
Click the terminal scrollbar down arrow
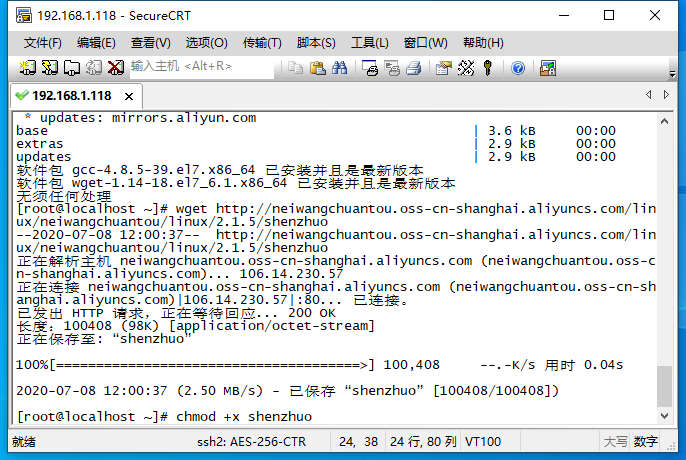pyautogui.click(x=664, y=416)
